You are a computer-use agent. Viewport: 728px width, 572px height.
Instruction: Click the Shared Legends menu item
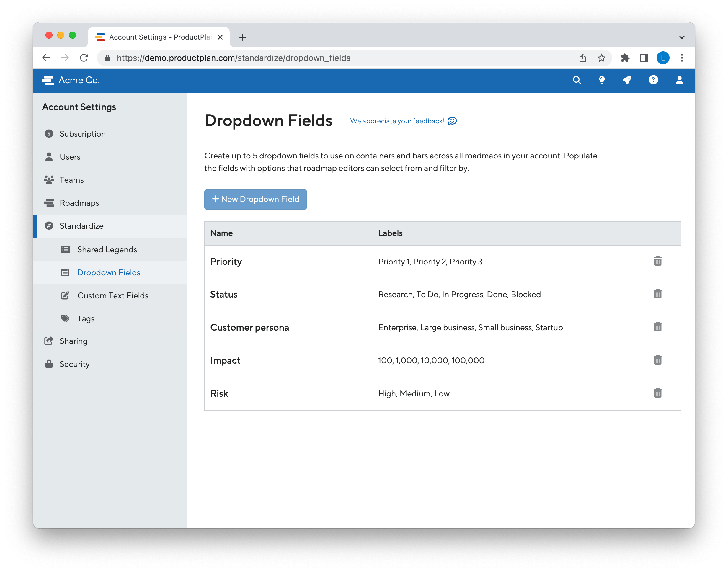click(x=107, y=249)
